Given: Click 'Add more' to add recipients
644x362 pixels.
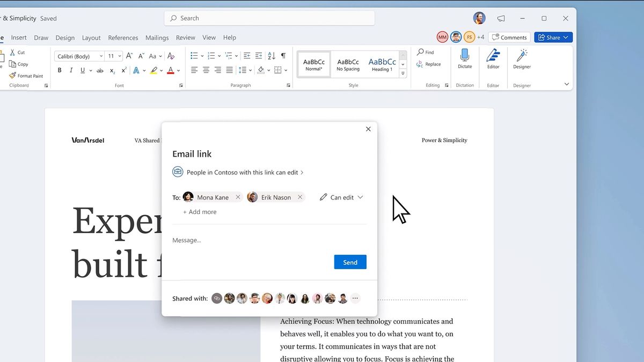Looking at the screenshot, I should (x=200, y=211).
